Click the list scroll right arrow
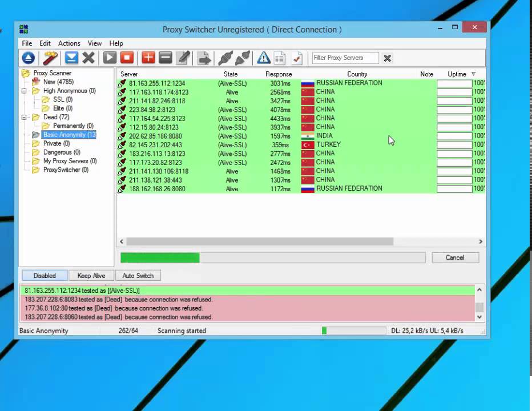The width and height of the screenshot is (532, 411). pos(481,241)
